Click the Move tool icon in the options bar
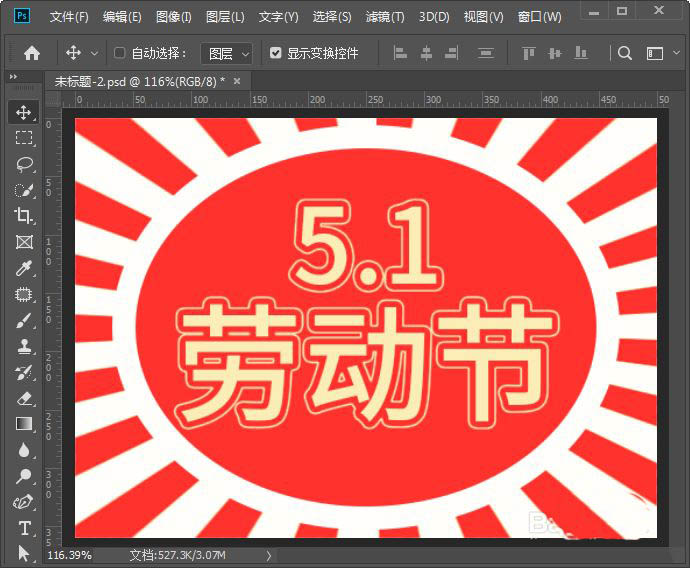The width and height of the screenshot is (690, 568). point(73,53)
